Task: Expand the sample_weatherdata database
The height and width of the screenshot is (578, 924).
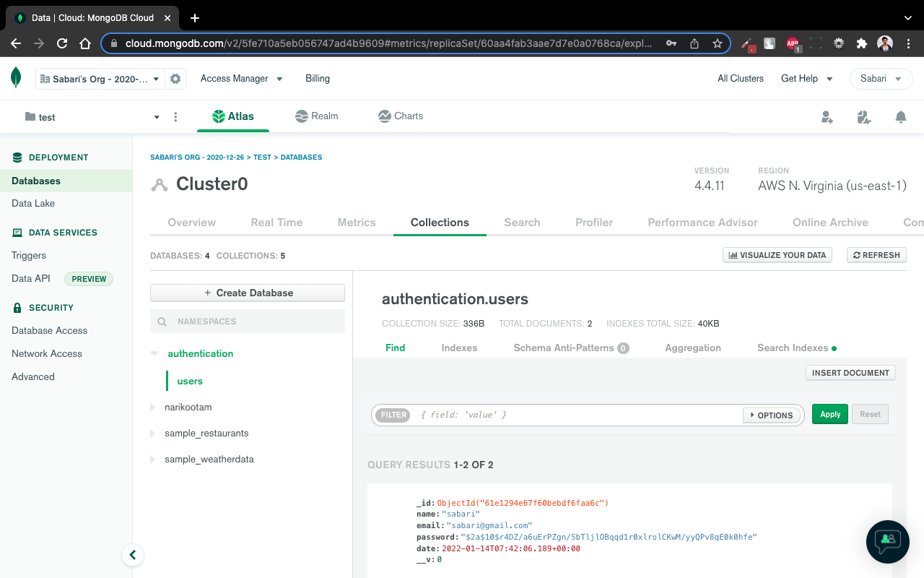Action: coord(152,460)
